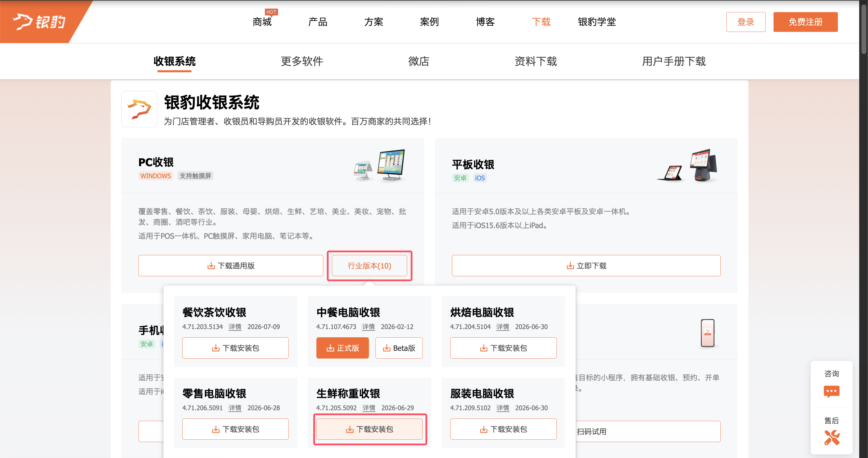This screenshot has width=868, height=458.
Task: Click the date 2026-07-09
Action: [263, 327]
